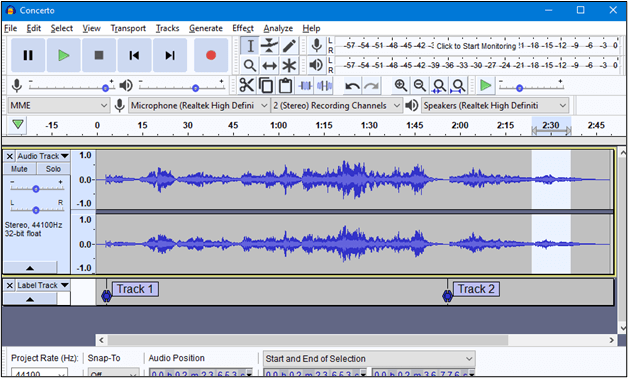Open Start and End of Selection dropdown
The height and width of the screenshot is (378, 628).
pyautogui.click(x=369, y=358)
